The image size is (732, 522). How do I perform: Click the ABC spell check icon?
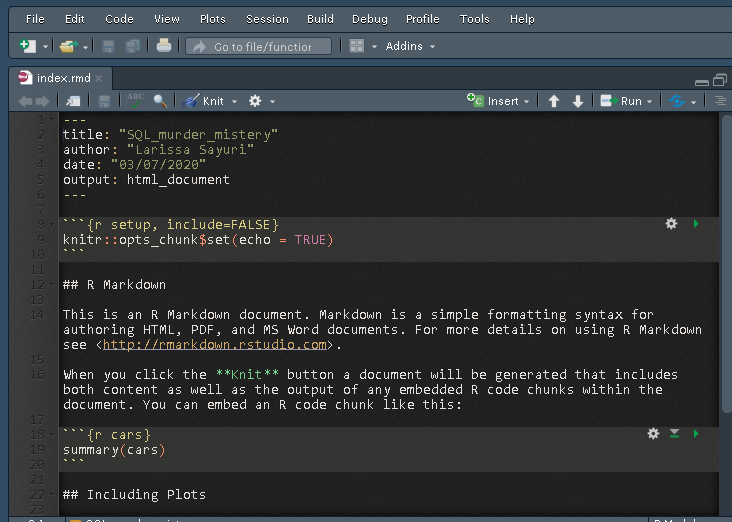[x=135, y=100]
